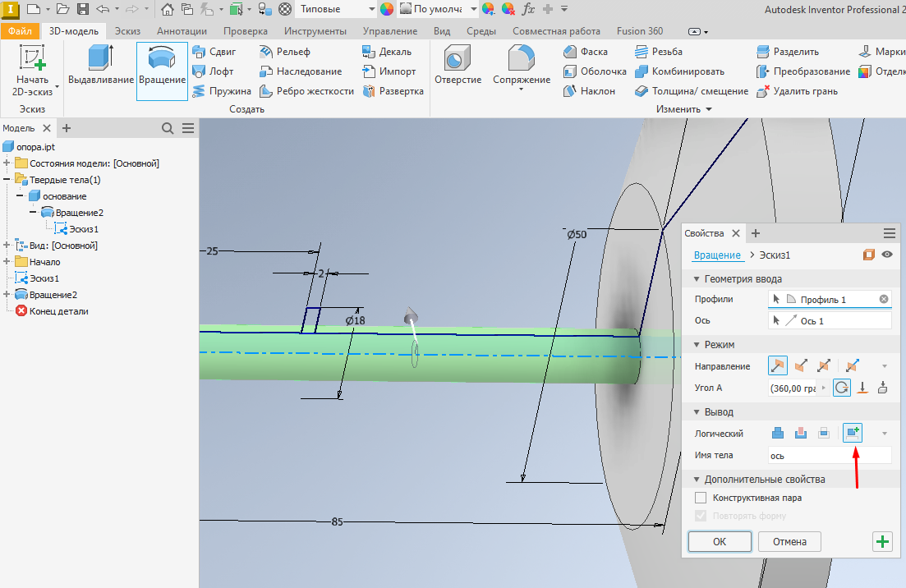Click the Direct edit (Преобразование) tool
This screenshot has height=588, width=906.
803,71
